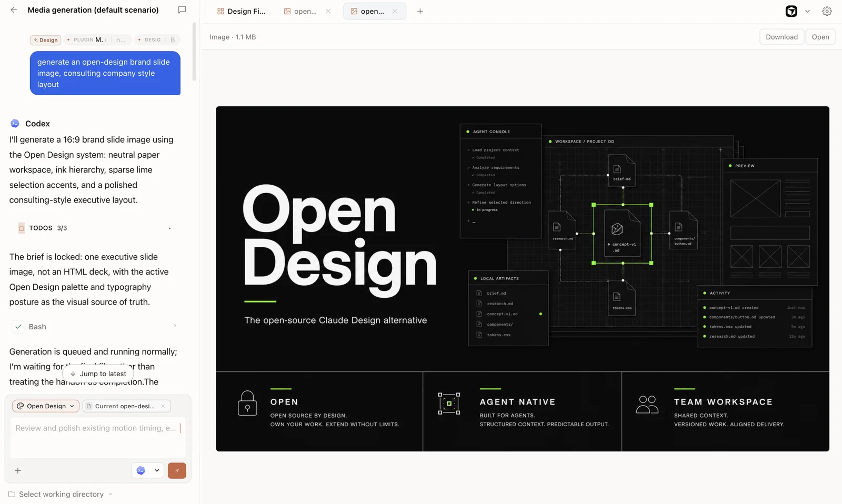Open the settings gear icon
This screenshot has width=842, height=504.
coord(827,11)
